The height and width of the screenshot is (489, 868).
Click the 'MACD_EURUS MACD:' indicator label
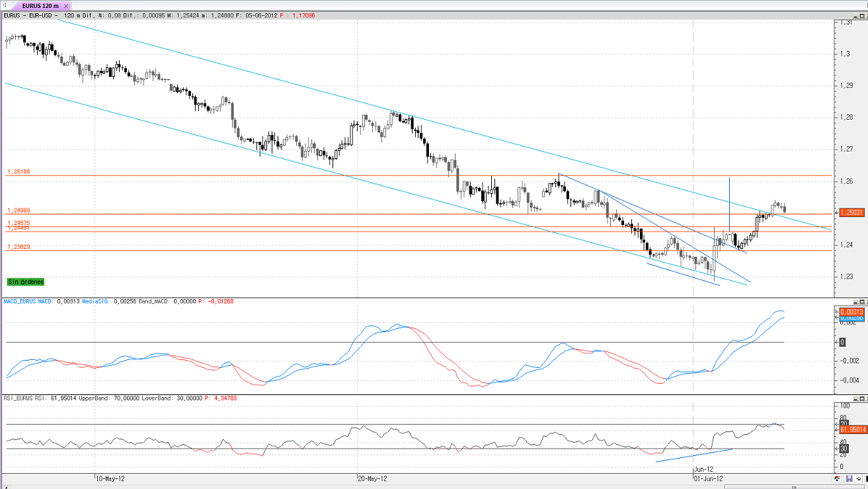coord(28,302)
